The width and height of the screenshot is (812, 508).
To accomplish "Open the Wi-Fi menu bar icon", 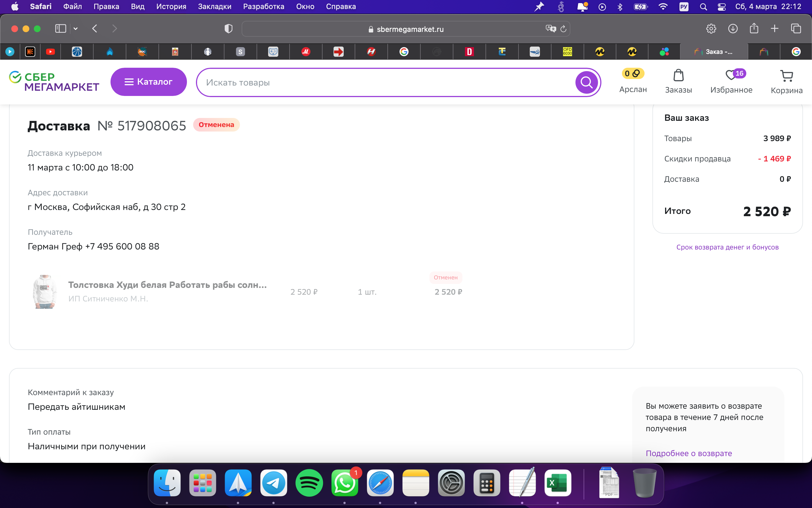I will point(663,7).
